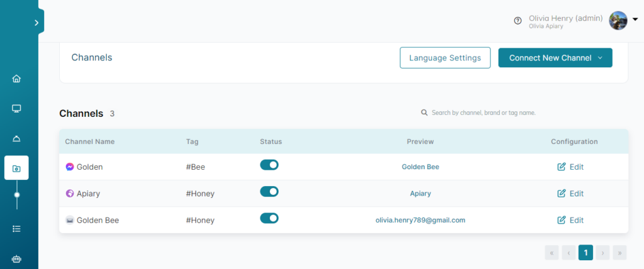Screen dimensions: 644x269
Task: Select the bell-dome icon in sidebar
Action: 16,139
